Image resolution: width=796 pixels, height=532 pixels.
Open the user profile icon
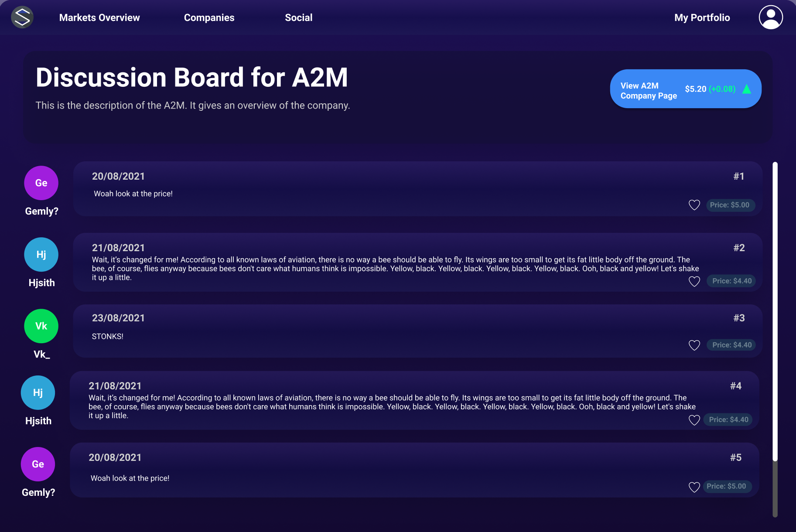(x=771, y=17)
